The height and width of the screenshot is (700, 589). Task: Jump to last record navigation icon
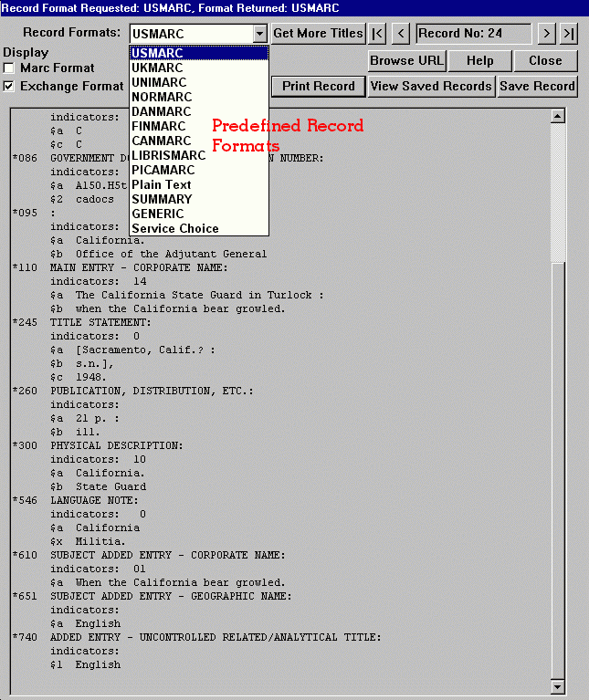[x=569, y=34]
